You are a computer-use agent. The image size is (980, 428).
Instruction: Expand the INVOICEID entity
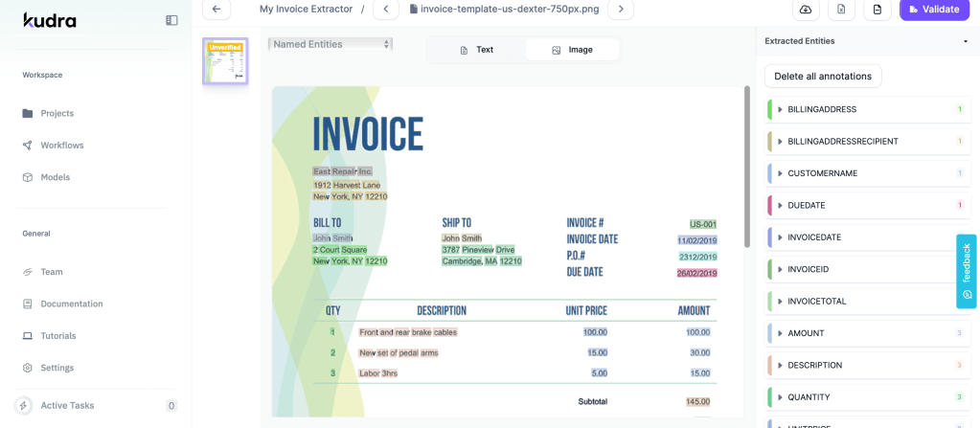(x=780, y=269)
